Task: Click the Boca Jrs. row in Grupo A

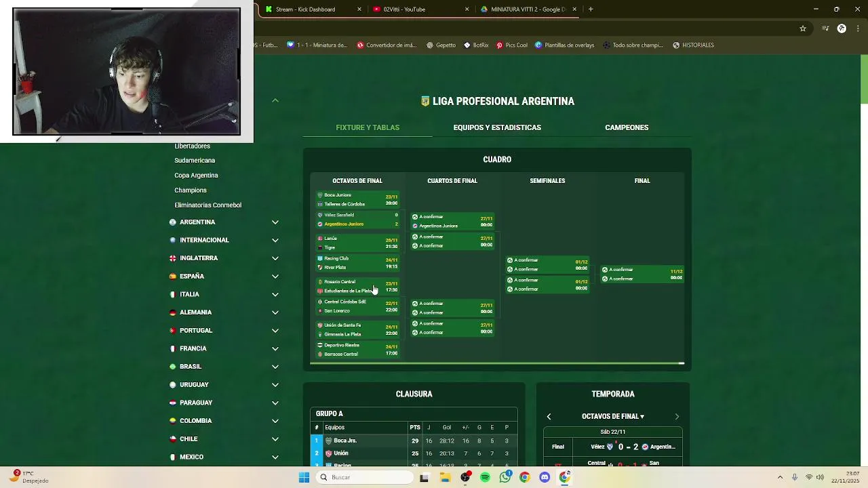Action: [414, 441]
